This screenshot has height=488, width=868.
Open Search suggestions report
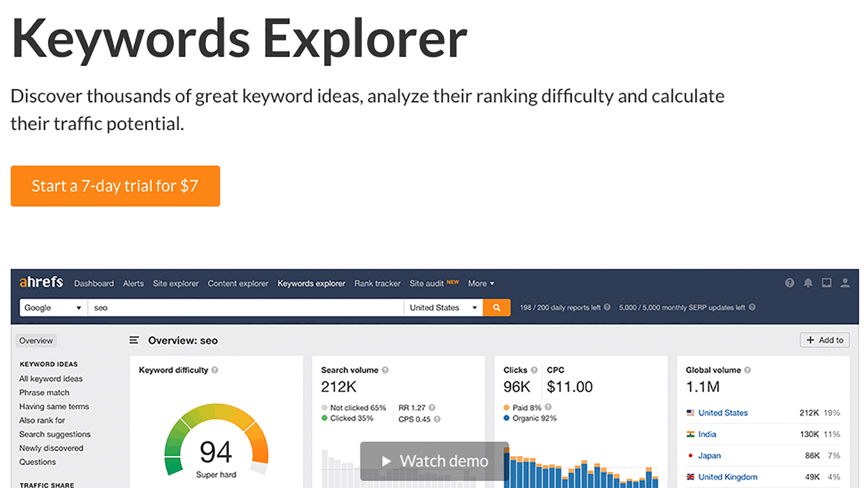click(x=55, y=434)
